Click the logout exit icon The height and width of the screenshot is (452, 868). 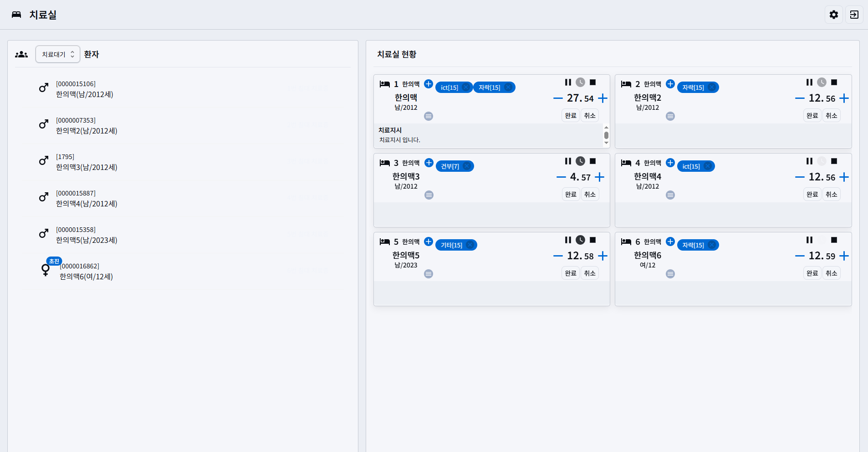click(x=854, y=15)
